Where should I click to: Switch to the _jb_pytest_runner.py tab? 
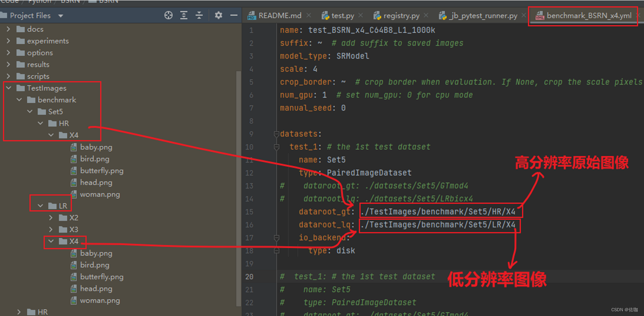point(483,16)
